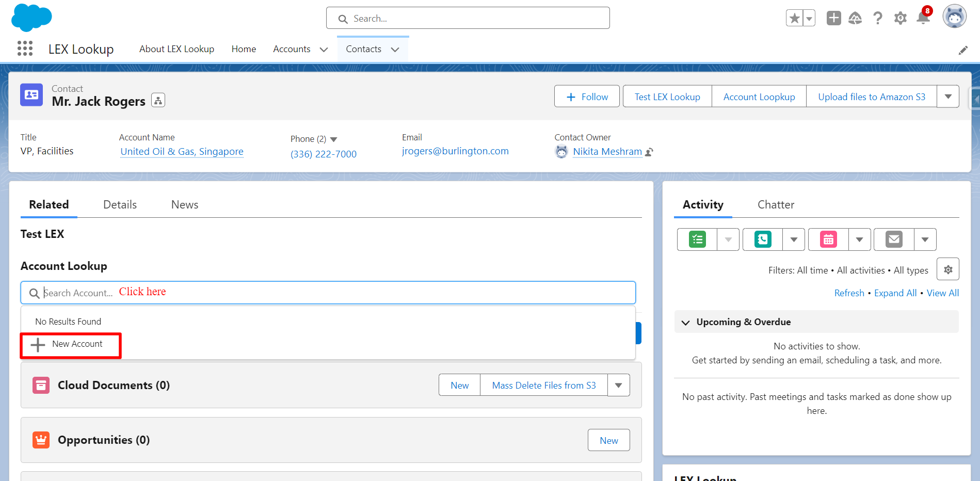Click the global Search box
This screenshot has width=980, height=481.
[468, 18]
